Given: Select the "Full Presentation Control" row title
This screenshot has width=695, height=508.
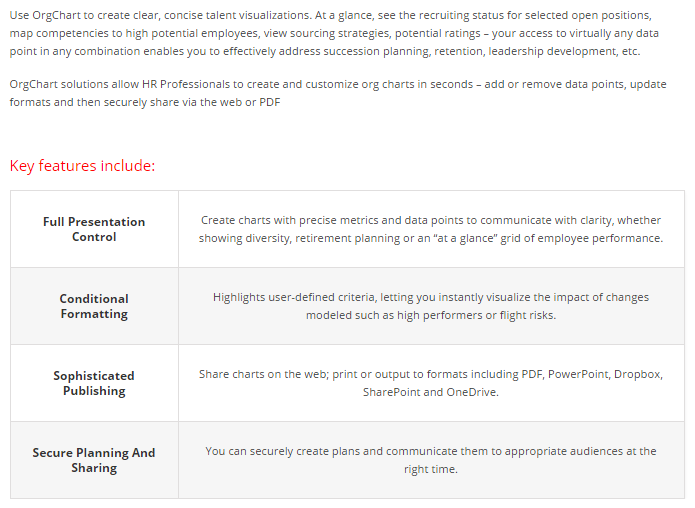Looking at the screenshot, I should tap(94, 229).
